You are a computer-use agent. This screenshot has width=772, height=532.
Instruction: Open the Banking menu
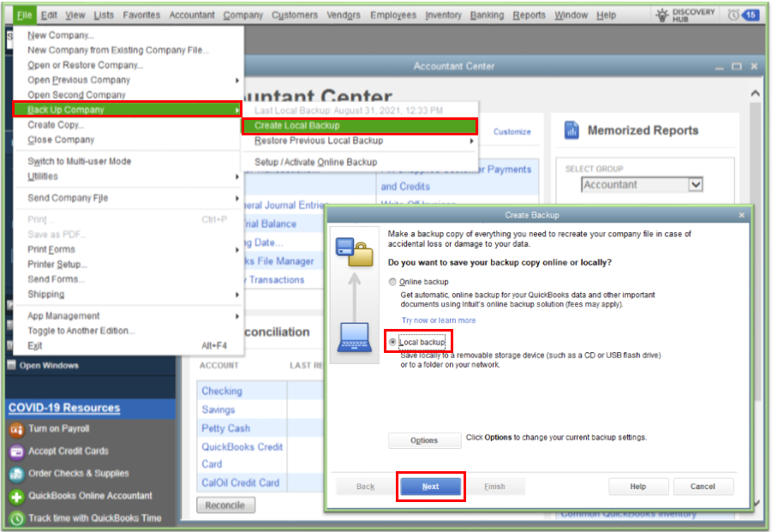487,15
